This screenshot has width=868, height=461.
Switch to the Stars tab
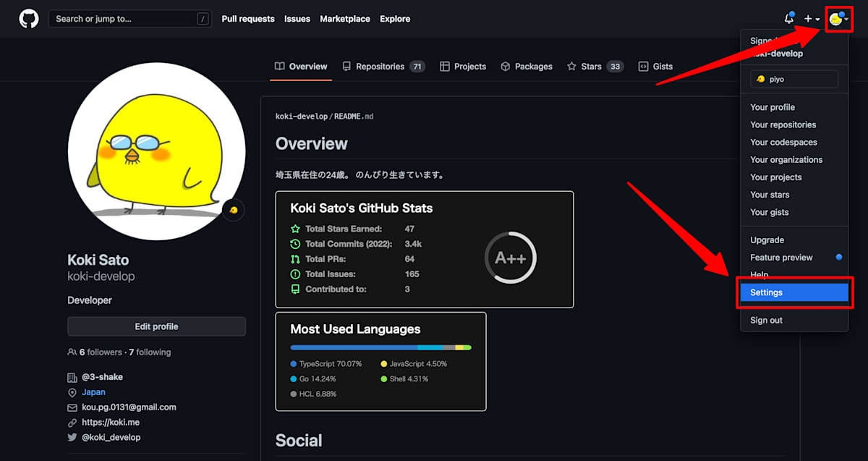click(595, 67)
